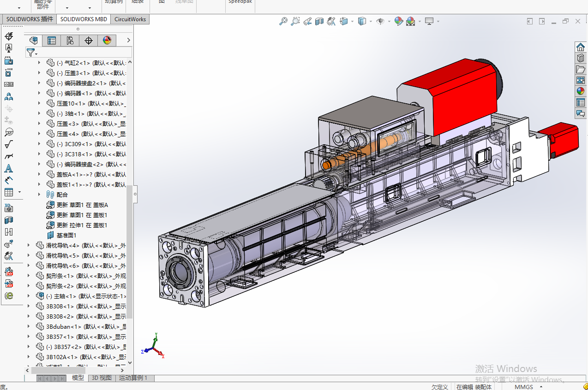This screenshot has width=588, height=390.
Task: Open the DimXpertManager crosshair tab
Action: (x=89, y=41)
